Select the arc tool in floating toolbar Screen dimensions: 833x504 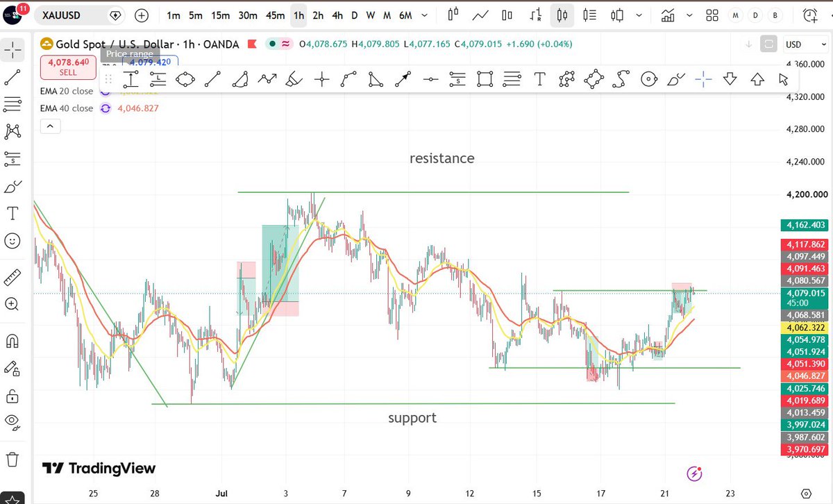point(240,80)
